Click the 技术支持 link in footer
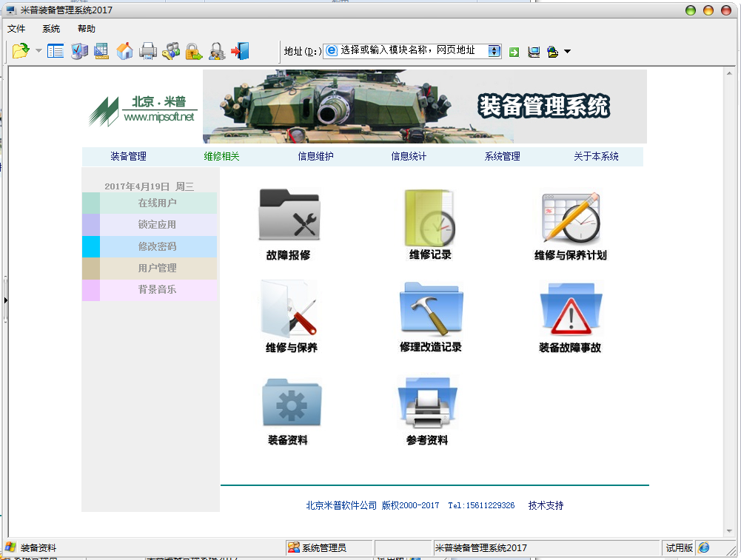The width and height of the screenshot is (741, 560). click(x=546, y=506)
